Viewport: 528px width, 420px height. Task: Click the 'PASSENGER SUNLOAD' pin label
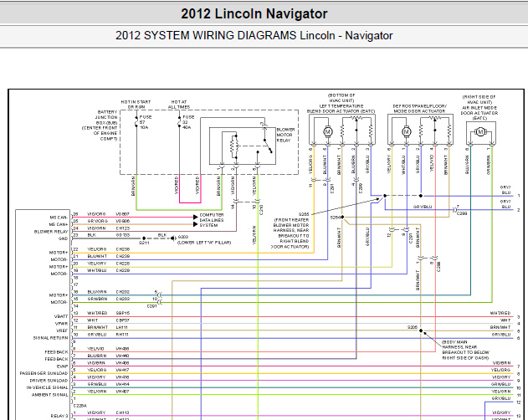[x=44, y=373]
